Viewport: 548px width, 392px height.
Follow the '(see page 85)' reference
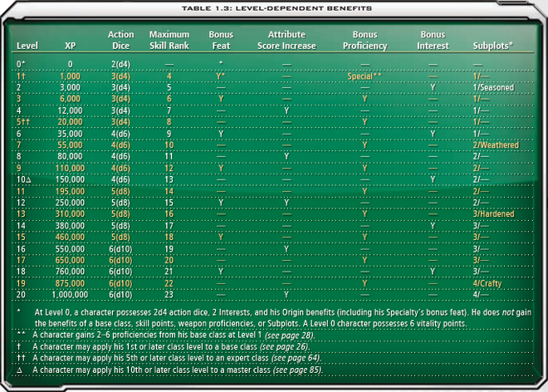point(297,370)
